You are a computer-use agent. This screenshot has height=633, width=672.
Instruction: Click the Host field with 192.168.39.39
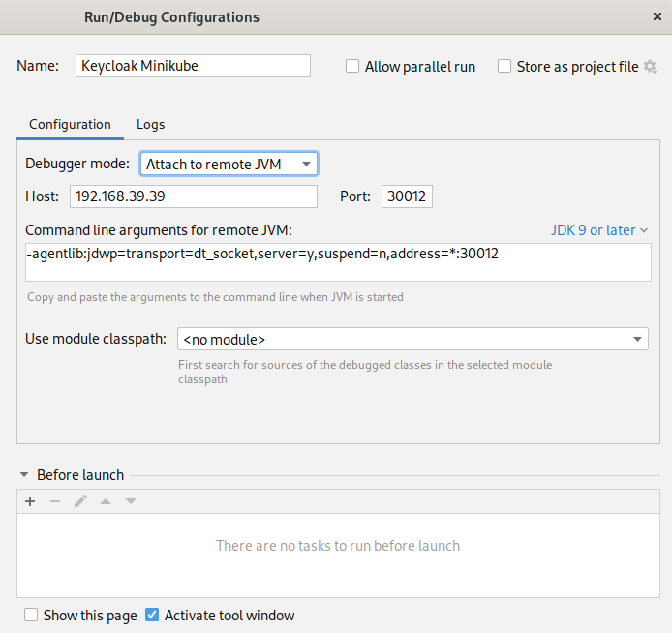194,196
